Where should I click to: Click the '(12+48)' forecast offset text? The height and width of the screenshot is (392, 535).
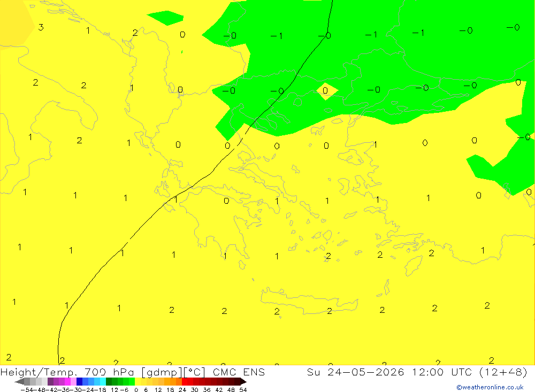pyautogui.click(x=503, y=372)
